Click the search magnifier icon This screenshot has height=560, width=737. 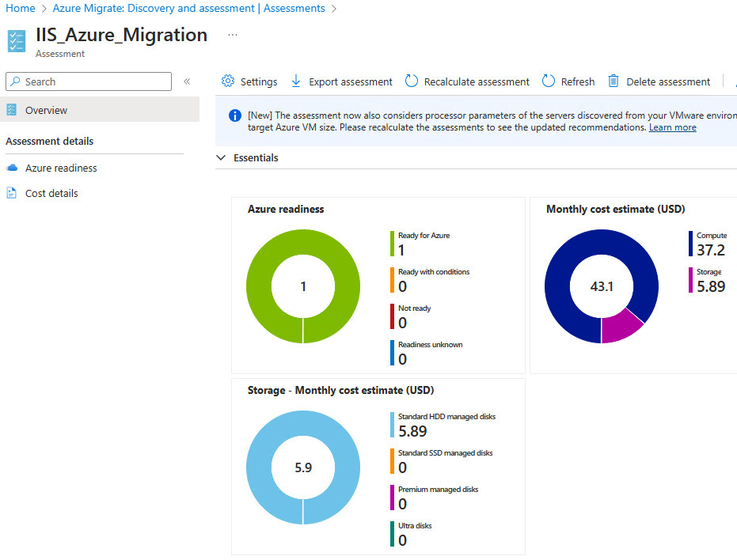16,81
